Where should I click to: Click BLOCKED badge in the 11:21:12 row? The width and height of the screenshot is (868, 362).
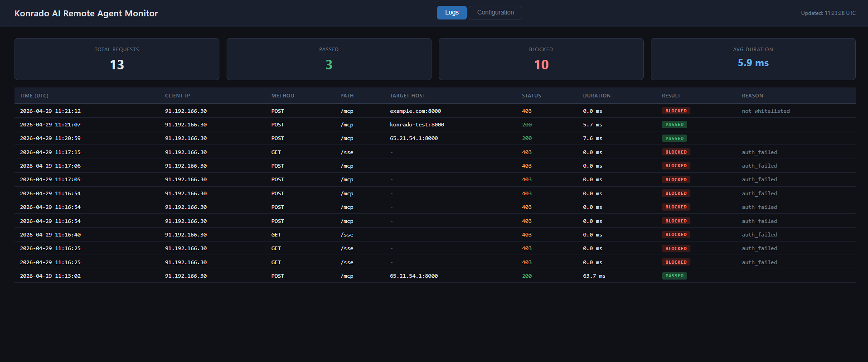[676, 111]
